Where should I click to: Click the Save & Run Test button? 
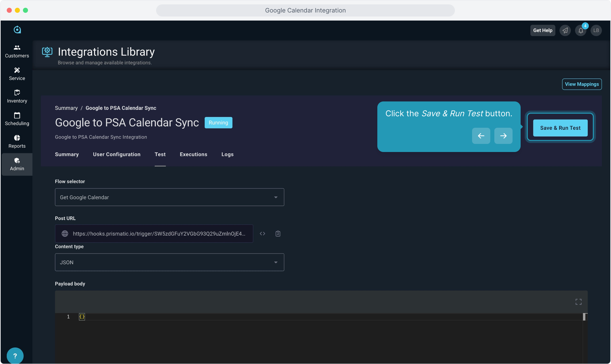[560, 128]
